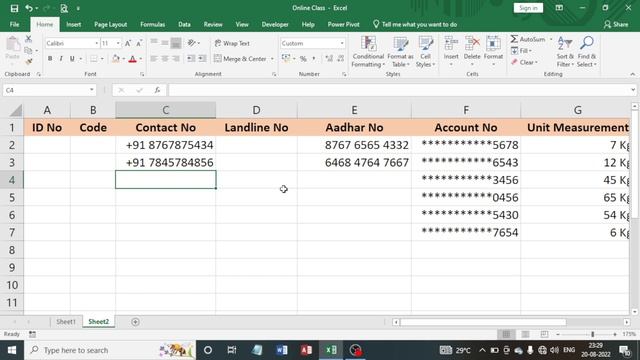Click the Insert Function fx icon
This screenshot has height=360, width=640.
(157, 90)
